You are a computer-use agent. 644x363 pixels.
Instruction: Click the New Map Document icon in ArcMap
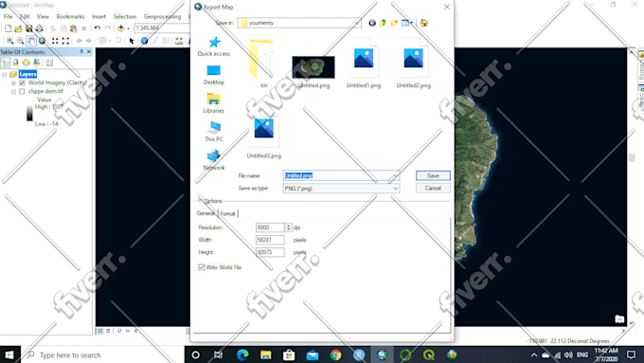point(8,28)
